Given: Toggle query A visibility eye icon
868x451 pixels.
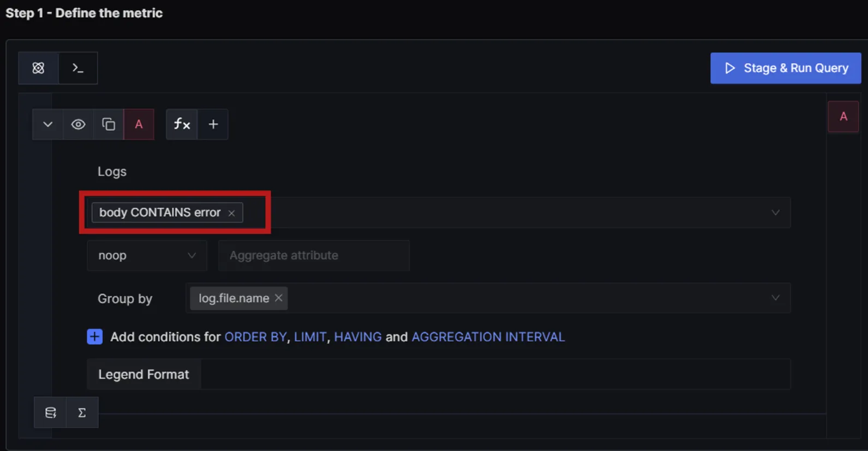Looking at the screenshot, I should click(78, 124).
